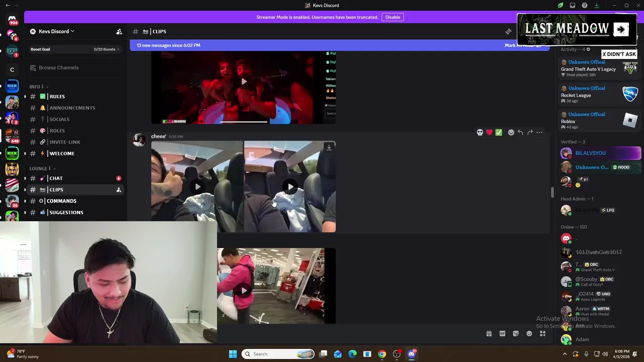Open the SUGGESTIONS channel
The height and width of the screenshot is (362, 644).
tap(75, 212)
